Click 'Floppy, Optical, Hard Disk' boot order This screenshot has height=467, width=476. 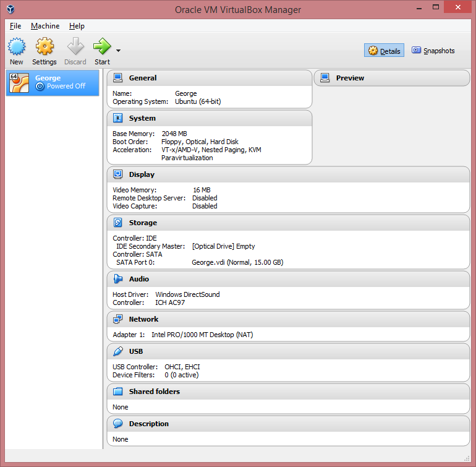(200, 142)
